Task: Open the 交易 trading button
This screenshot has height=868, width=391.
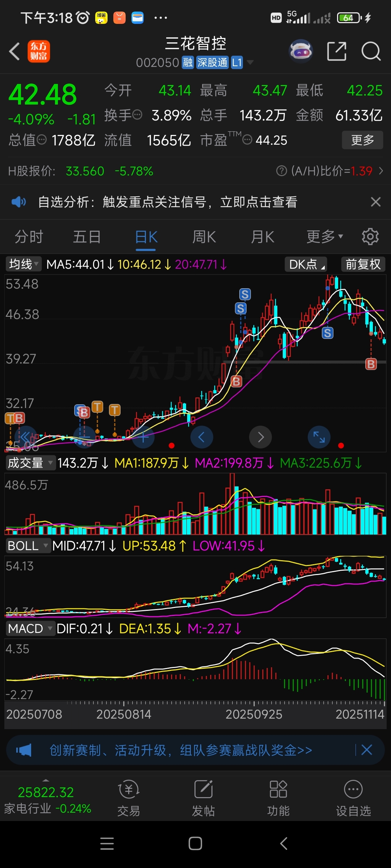Action: (129, 799)
